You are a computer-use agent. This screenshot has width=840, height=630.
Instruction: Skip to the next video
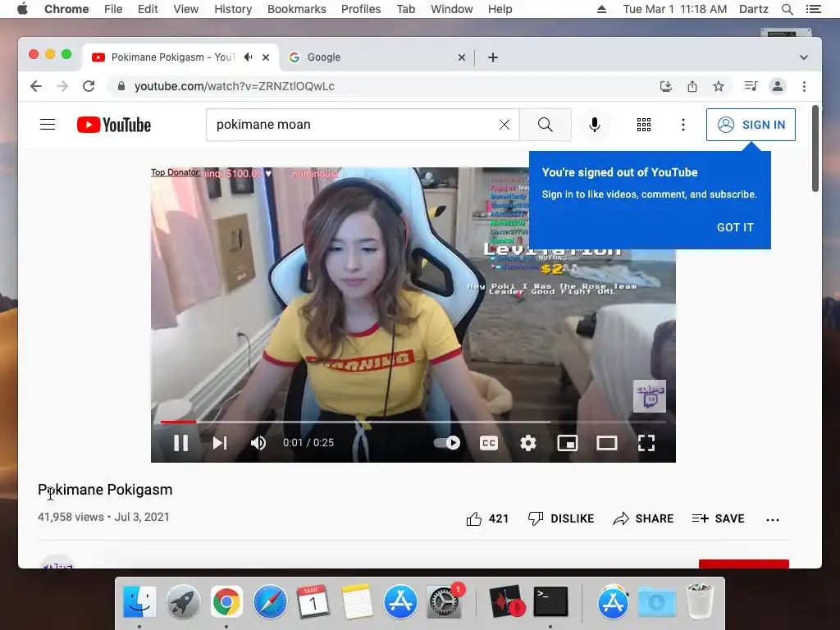[220, 443]
